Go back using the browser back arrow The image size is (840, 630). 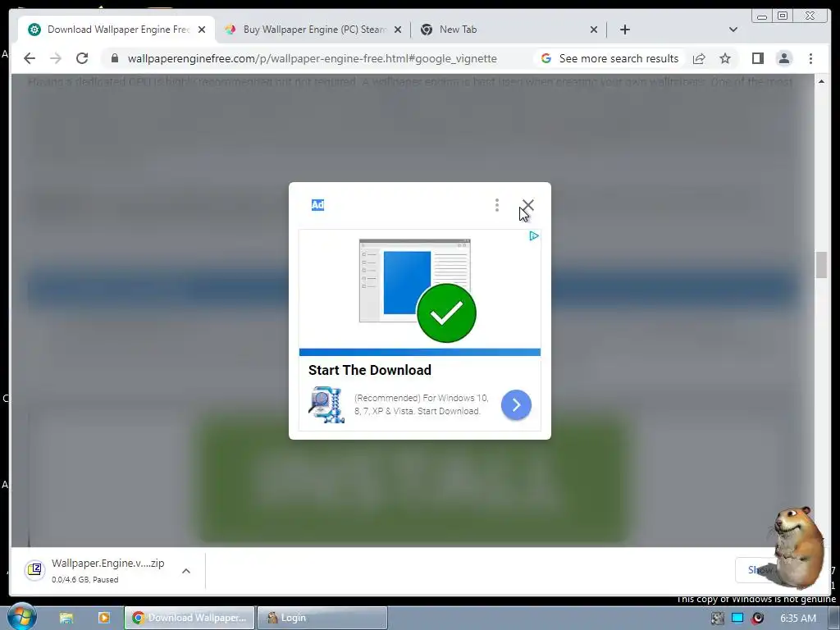[x=30, y=58]
